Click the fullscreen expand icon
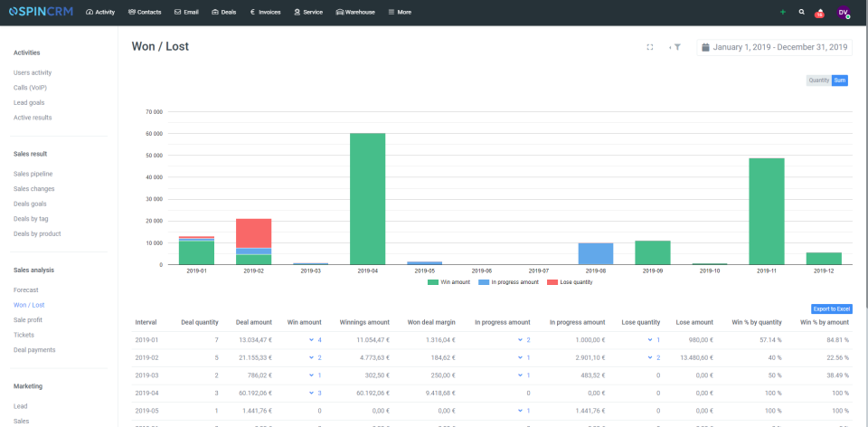Viewport: 868px width, 427px height. click(650, 47)
